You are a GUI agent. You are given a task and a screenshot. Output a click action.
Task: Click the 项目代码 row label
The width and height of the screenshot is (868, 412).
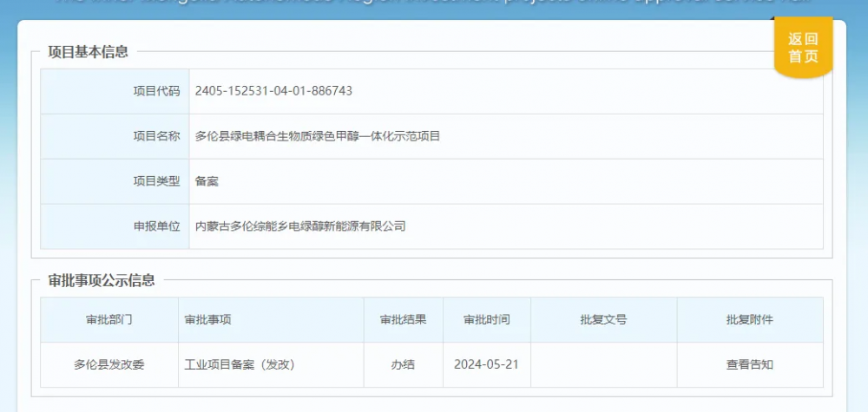[156, 91]
